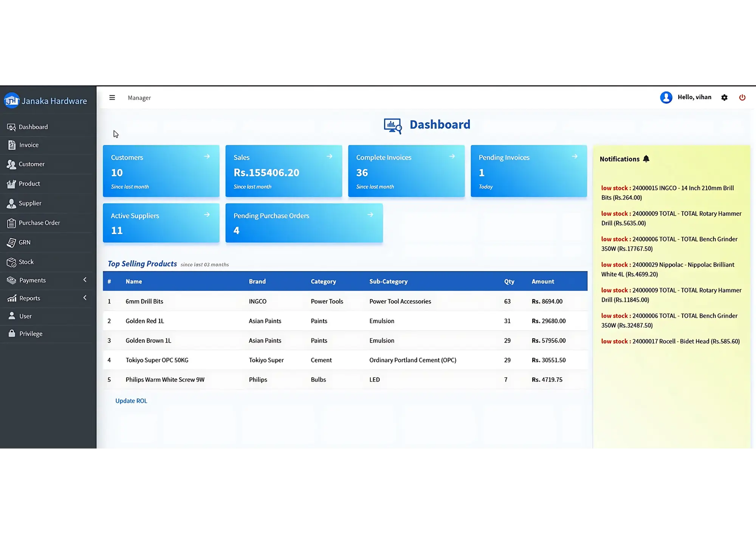
Task: Click the Update ROL link
Action: (131, 401)
